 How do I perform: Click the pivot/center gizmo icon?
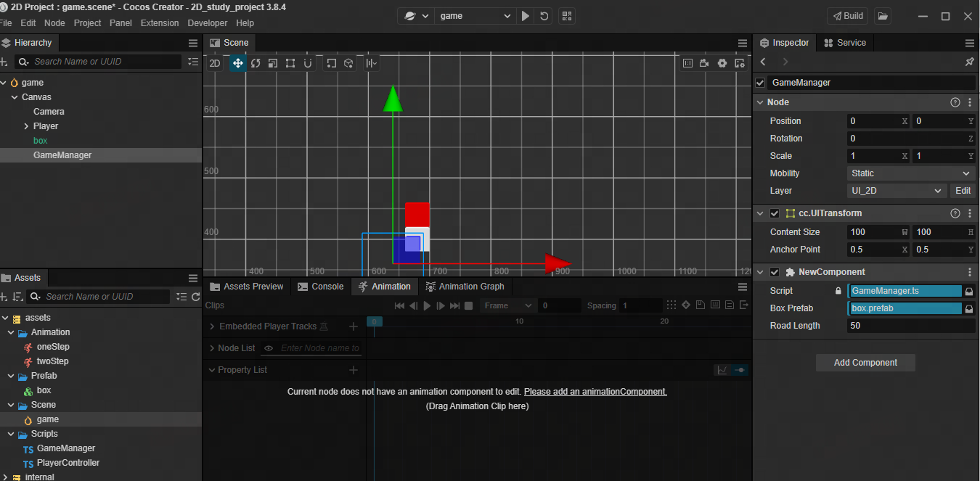[331, 63]
